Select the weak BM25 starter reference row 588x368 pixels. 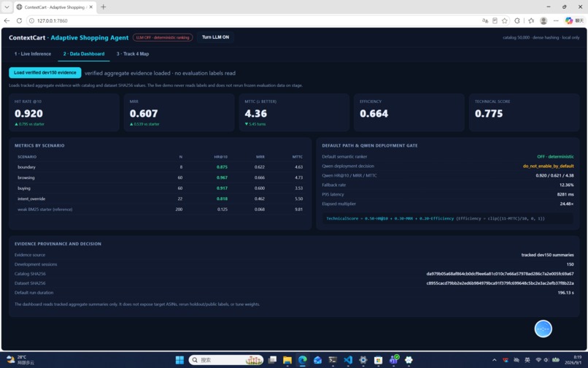[160, 209]
